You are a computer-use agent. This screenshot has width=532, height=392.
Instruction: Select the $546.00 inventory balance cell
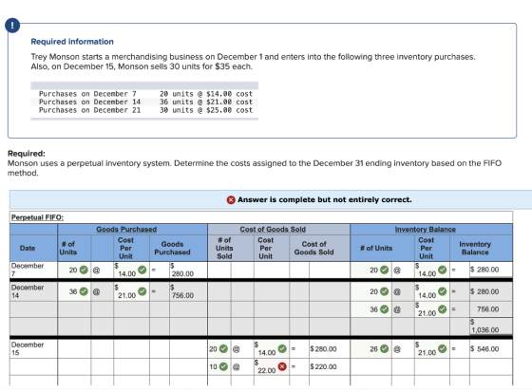pos(491,349)
